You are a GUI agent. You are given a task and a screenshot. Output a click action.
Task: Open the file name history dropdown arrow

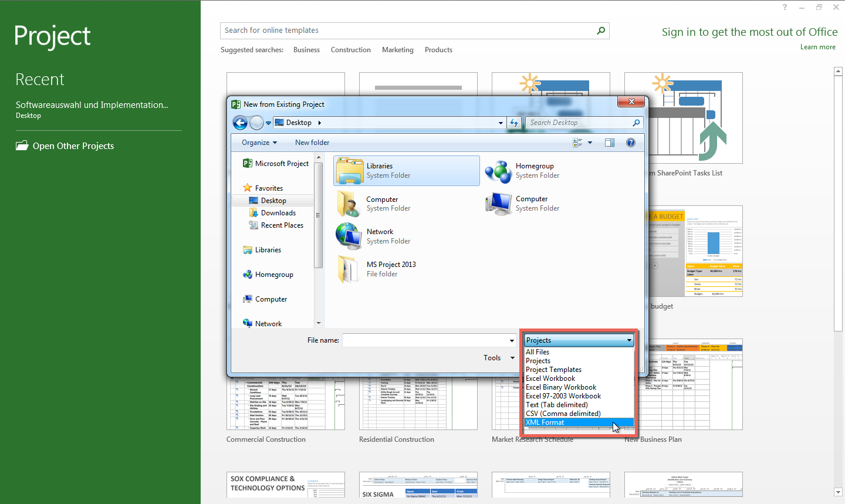tap(511, 340)
